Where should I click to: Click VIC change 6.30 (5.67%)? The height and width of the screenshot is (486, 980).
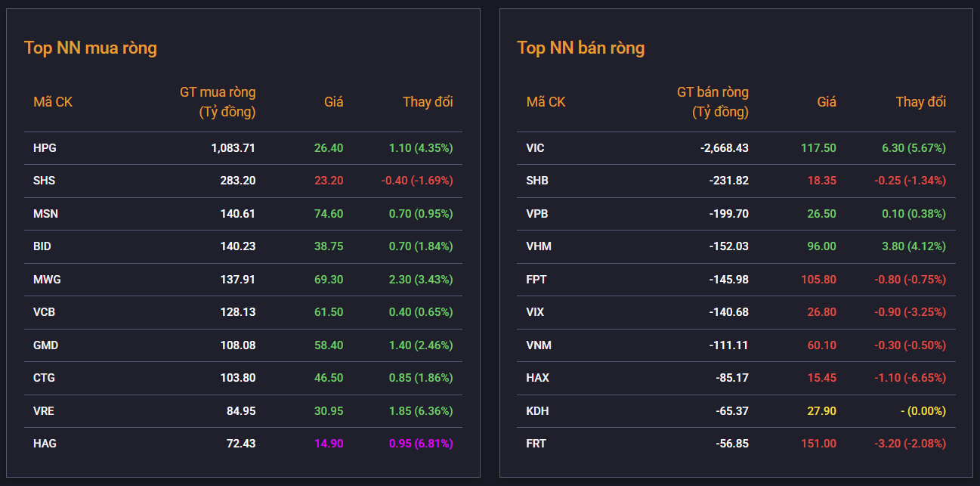[914, 148]
